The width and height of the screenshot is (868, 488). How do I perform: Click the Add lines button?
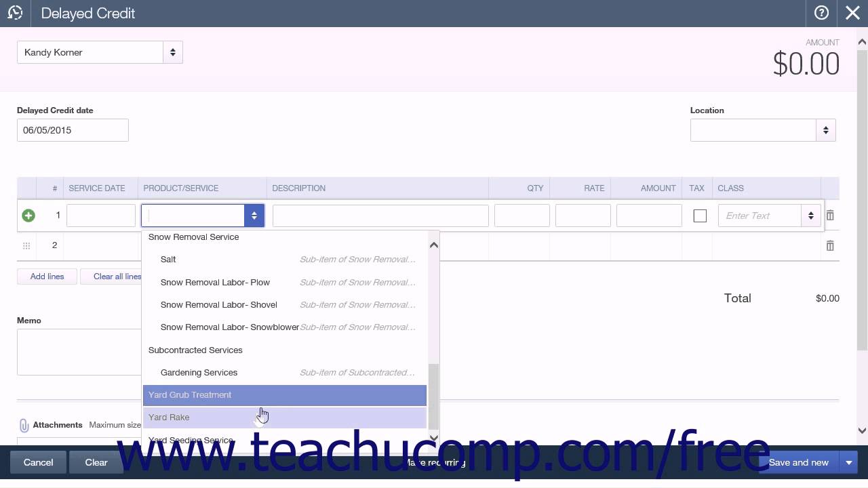click(x=47, y=277)
